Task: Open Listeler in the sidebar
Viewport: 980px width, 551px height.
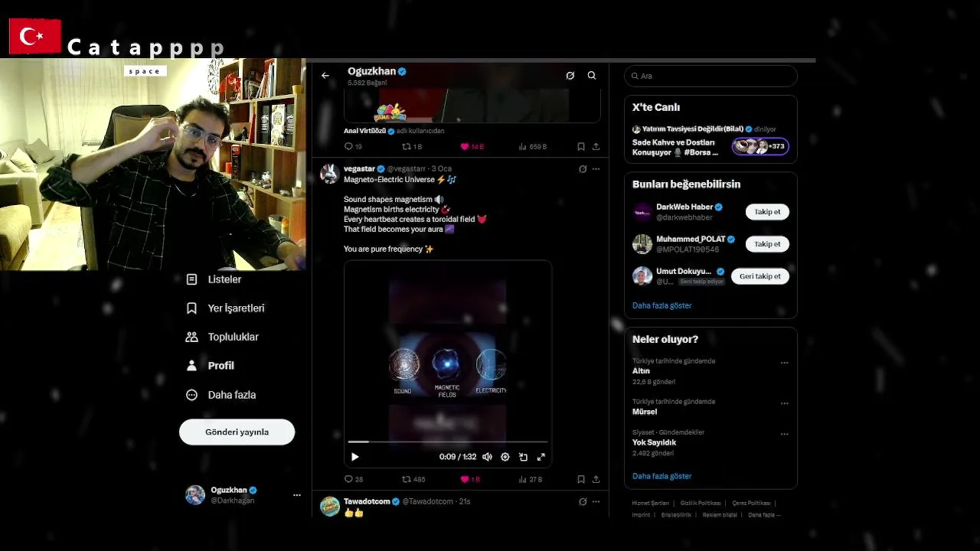Action: pos(214,279)
